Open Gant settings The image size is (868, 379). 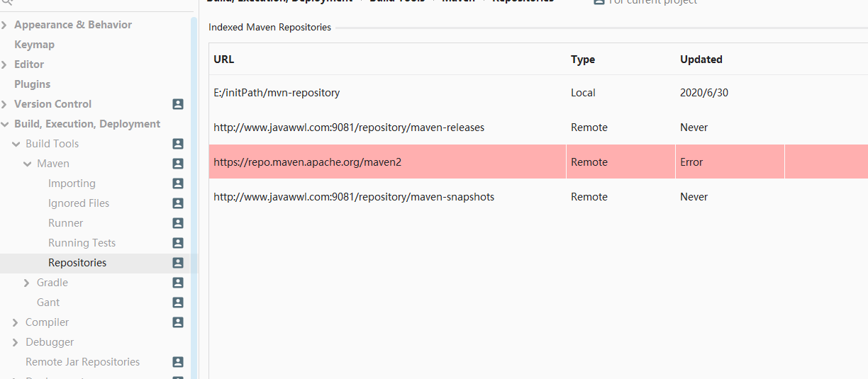click(48, 302)
